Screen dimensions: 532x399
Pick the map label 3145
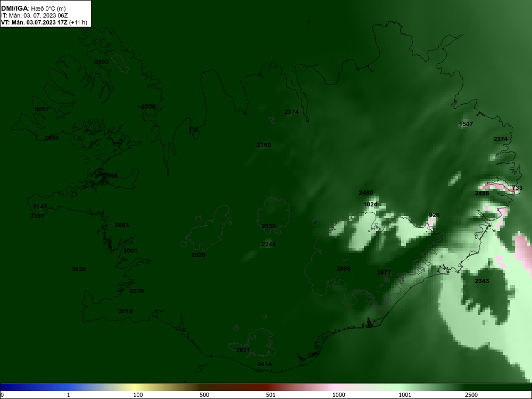click(40, 206)
